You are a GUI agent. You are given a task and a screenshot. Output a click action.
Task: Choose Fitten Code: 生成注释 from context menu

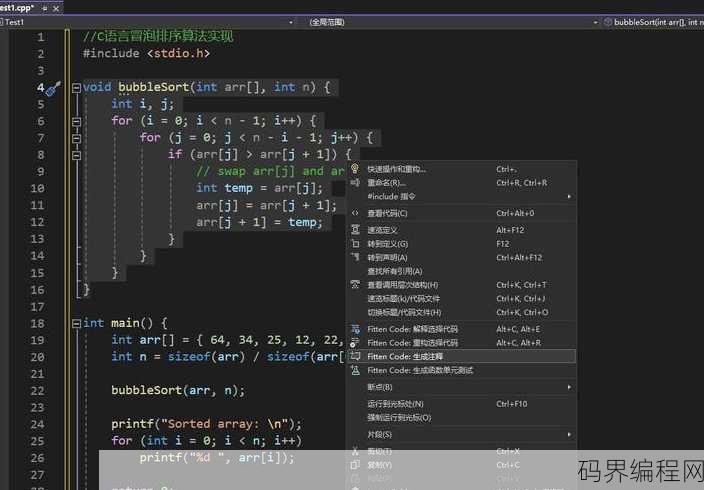coord(461,357)
